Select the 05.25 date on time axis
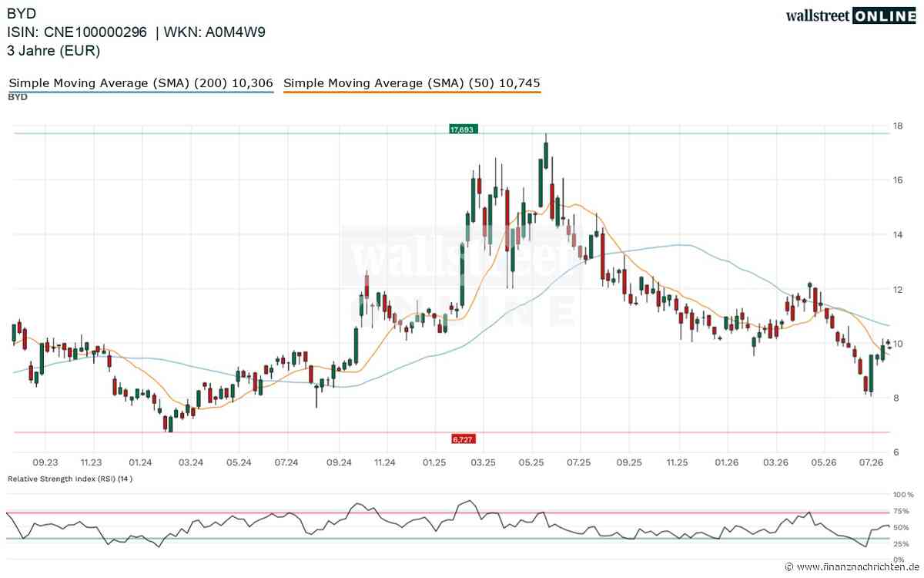The height and width of the screenshot is (578, 924). (x=531, y=462)
